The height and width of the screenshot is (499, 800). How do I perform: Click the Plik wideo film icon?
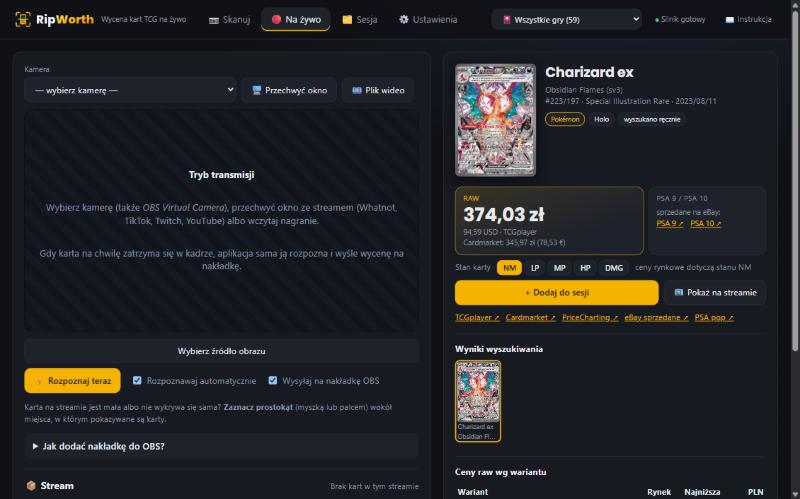357,90
